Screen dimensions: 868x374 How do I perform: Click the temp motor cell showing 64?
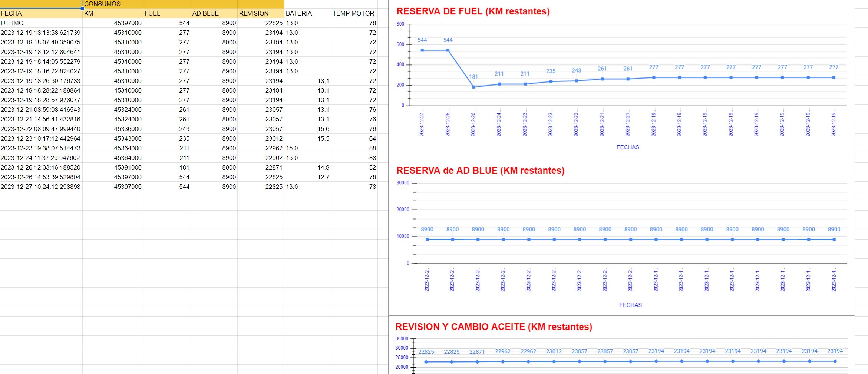pyautogui.click(x=353, y=138)
